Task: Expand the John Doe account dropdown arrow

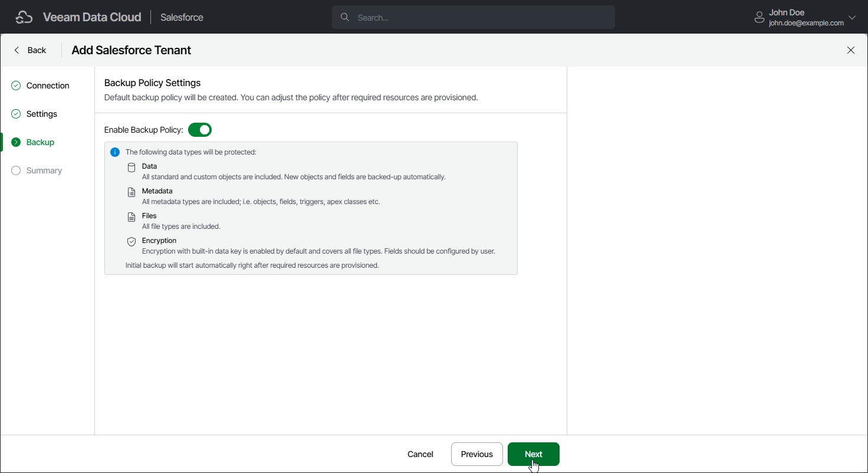Action: click(x=851, y=18)
